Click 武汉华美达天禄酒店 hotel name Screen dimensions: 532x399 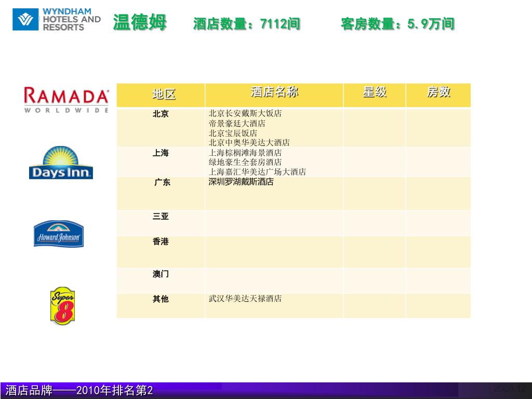[x=245, y=299]
